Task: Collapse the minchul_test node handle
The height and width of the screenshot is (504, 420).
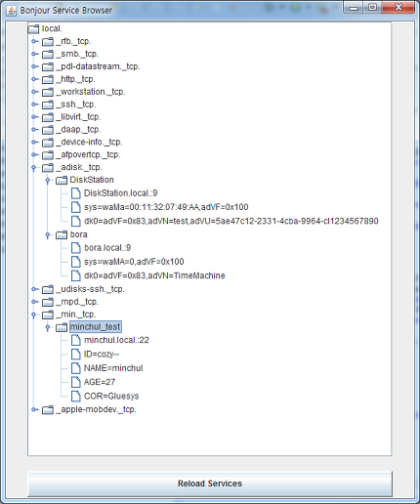Action: pyautogui.click(x=48, y=327)
